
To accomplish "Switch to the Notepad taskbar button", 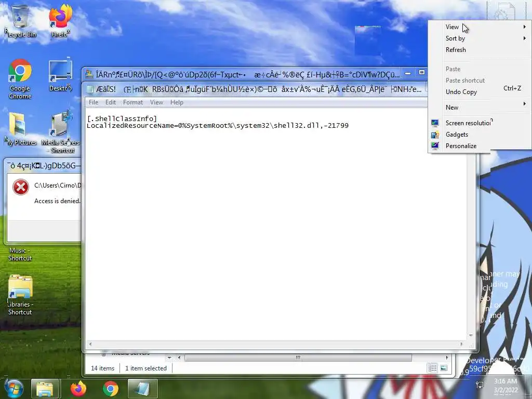I will click(x=143, y=389).
